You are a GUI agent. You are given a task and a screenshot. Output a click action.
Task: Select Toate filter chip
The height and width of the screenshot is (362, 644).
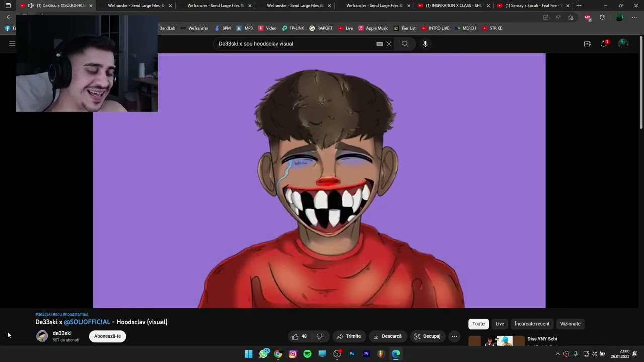pyautogui.click(x=478, y=324)
